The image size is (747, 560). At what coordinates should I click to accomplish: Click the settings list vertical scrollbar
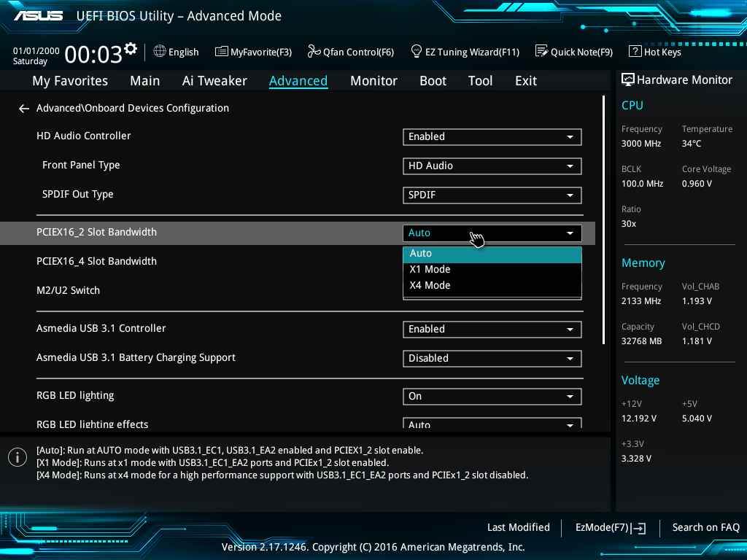(603, 220)
